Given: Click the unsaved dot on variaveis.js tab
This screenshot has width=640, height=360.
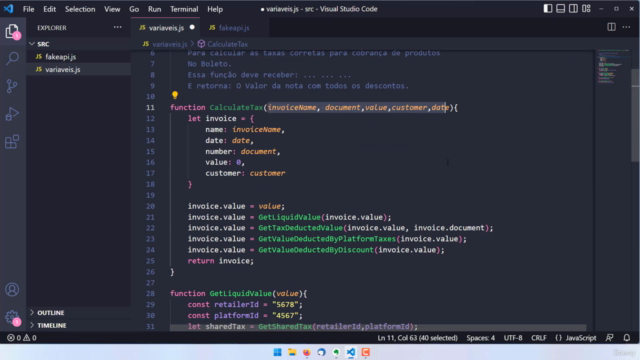Looking at the screenshot, I should (192, 27).
